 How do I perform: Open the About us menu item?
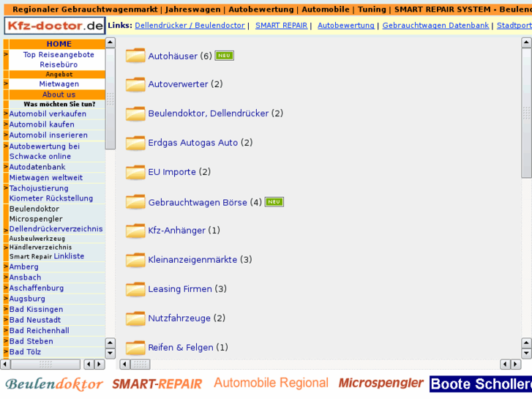pyautogui.click(x=59, y=94)
